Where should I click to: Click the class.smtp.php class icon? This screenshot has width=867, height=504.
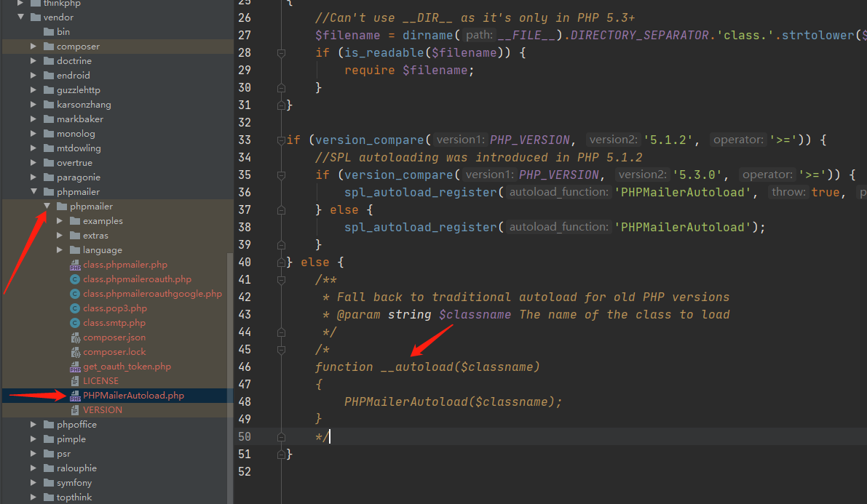(75, 323)
